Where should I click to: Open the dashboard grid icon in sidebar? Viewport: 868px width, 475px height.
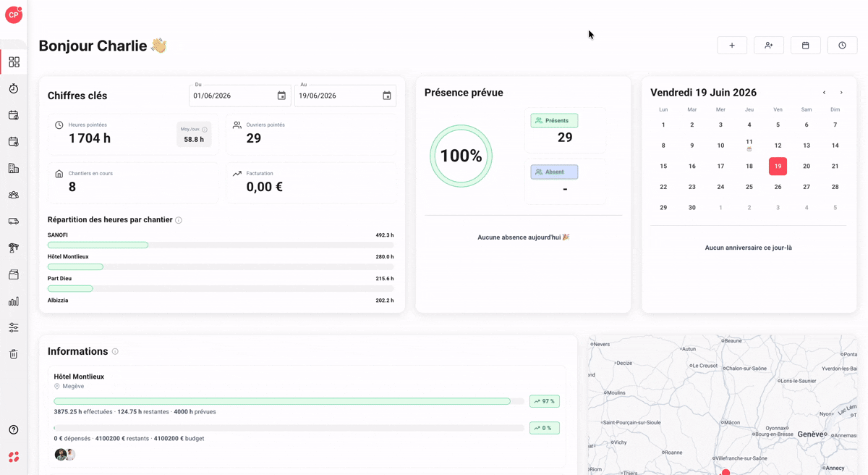tap(14, 62)
